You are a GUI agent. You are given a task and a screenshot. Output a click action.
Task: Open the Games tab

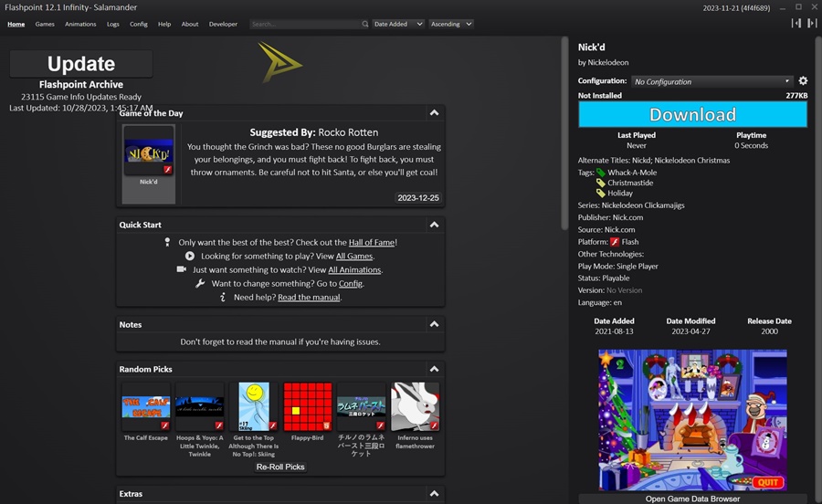[45, 24]
